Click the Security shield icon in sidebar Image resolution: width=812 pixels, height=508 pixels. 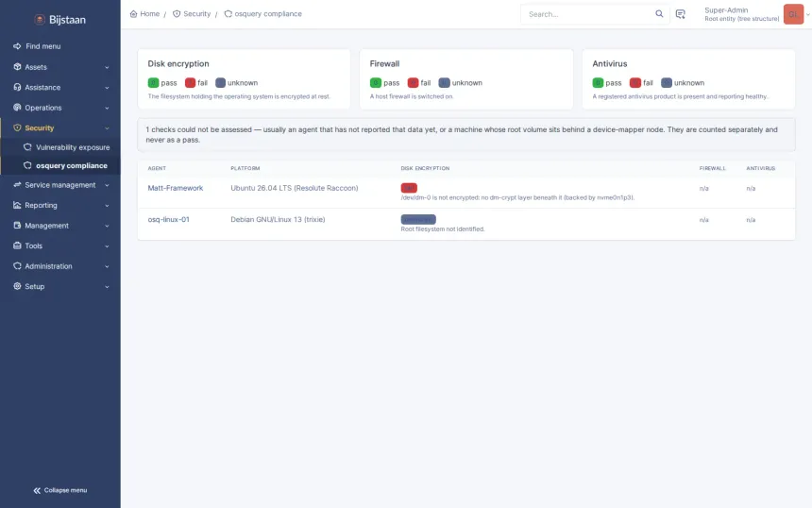17,127
